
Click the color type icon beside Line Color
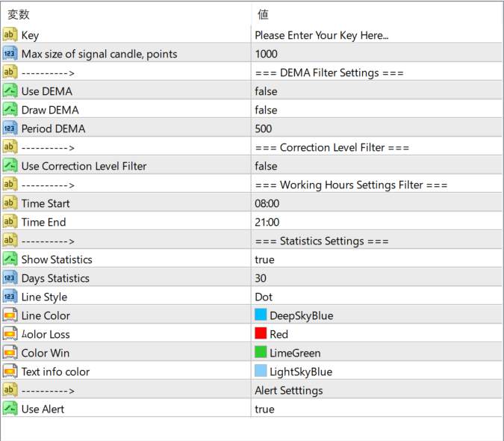[10, 315]
